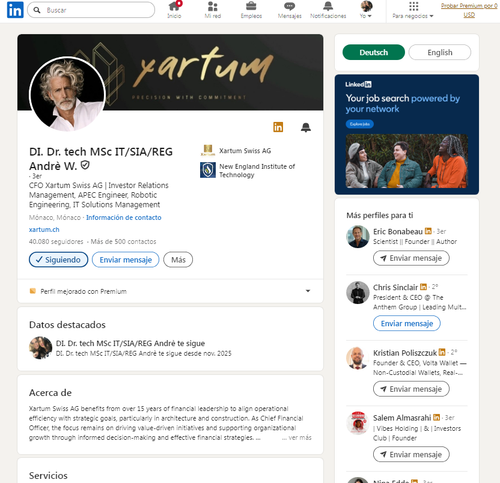Viewport: 500px width, 483px height.
Task: Open the LinkedIn home logo
Action: pyautogui.click(x=15, y=10)
